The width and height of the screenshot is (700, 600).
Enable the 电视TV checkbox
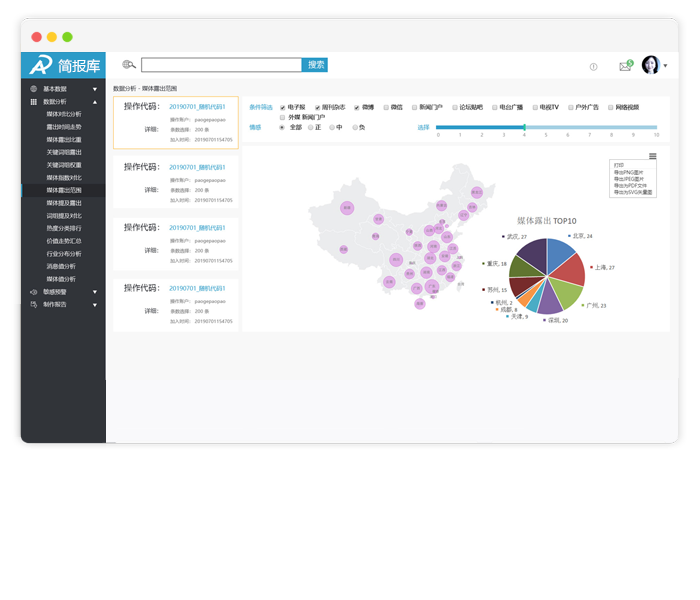pyautogui.click(x=535, y=107)
